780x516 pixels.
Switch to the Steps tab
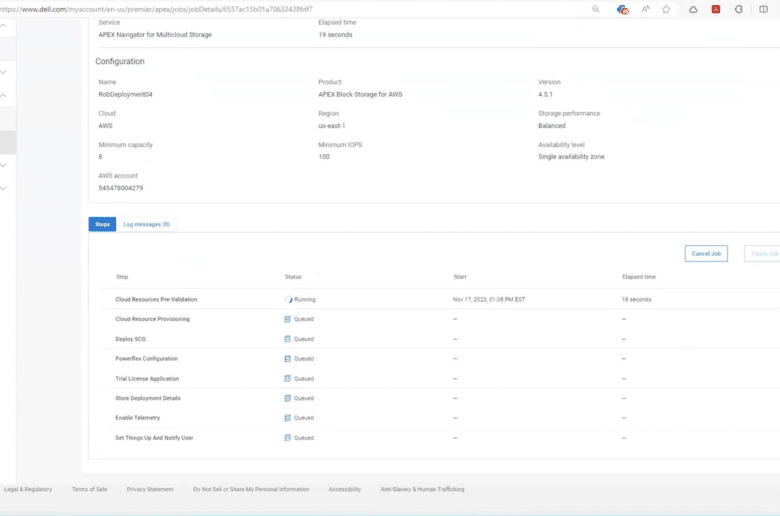point(102,224)
